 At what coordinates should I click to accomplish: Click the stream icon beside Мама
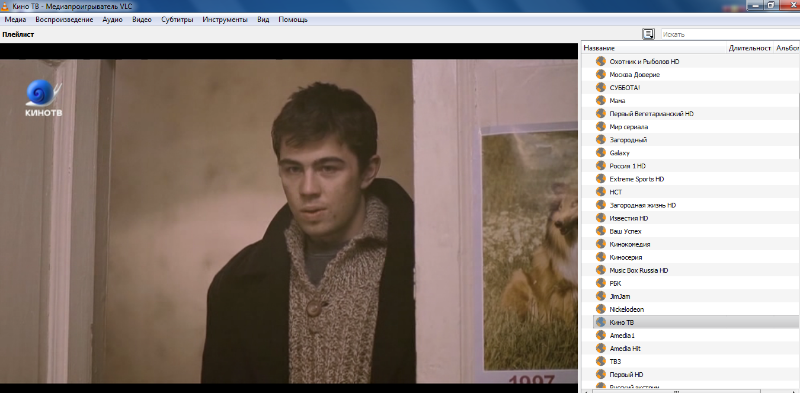pos(601,101)
